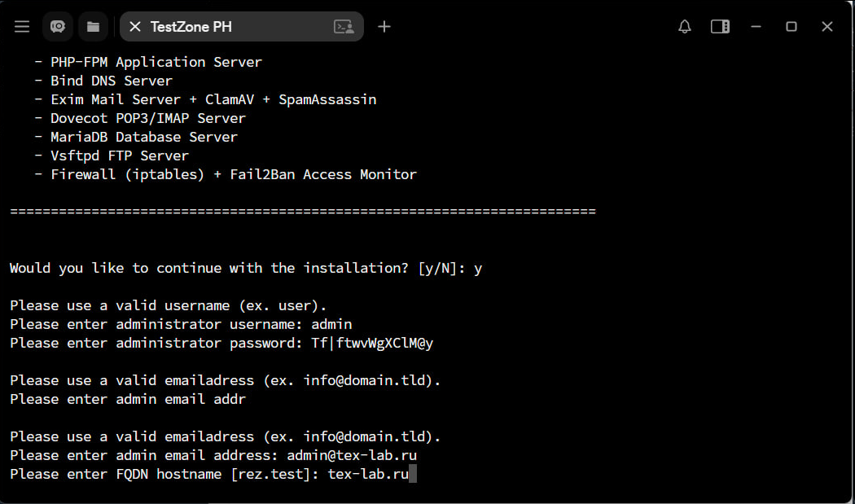This screenshot has width=855, height=504.
Task: Click the installation confirmation answer y
Action: 478,268
